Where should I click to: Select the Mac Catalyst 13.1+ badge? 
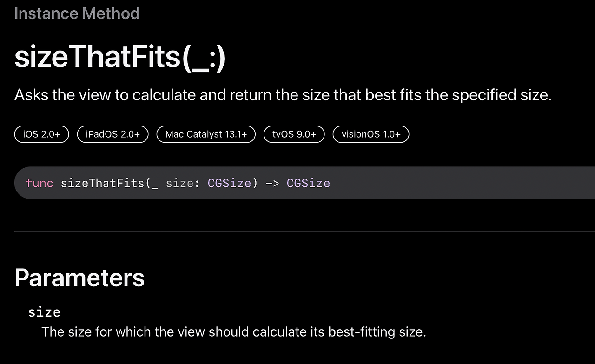(206, 134)
